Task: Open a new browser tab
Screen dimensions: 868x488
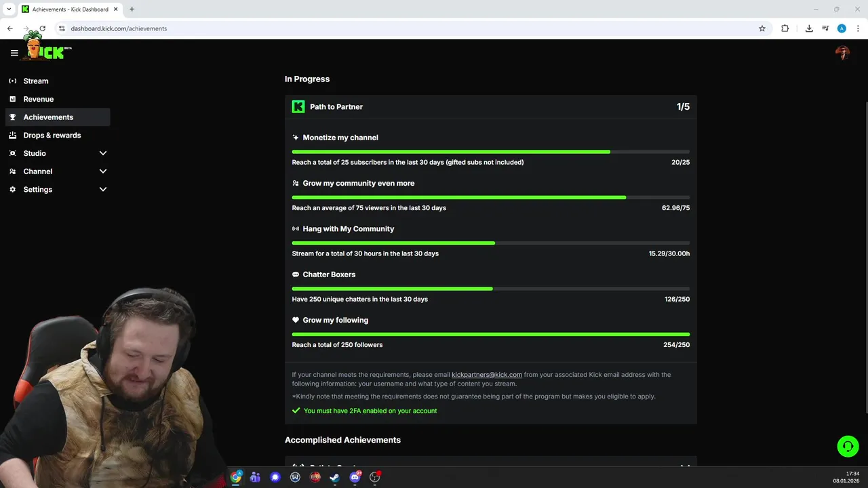Action: pyautogui.click(x=132, y=9)
